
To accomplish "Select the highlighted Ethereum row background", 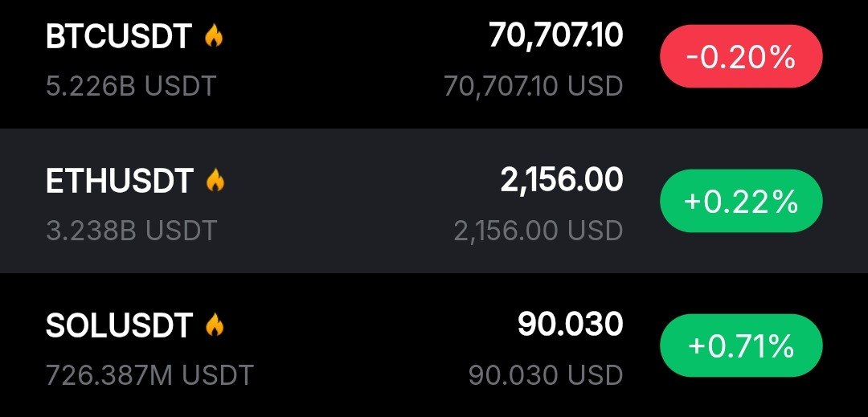I will (338, 201).
